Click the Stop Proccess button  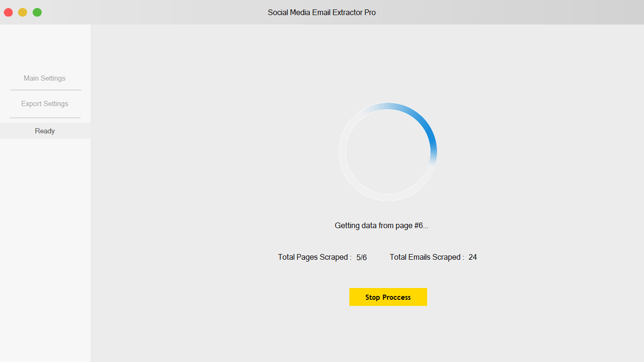pos(388,297)
